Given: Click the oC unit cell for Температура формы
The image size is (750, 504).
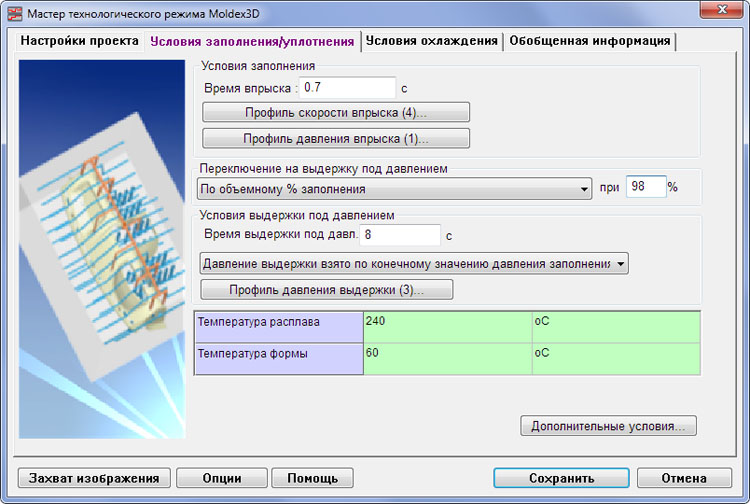Looking at the screenshot, I should (617, 359).
